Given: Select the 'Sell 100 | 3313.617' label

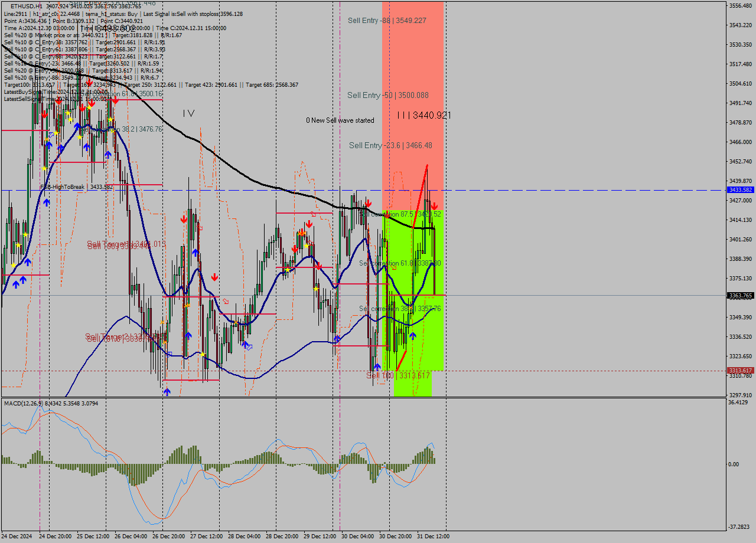Looking at the screenshot, I should [398, 375].
